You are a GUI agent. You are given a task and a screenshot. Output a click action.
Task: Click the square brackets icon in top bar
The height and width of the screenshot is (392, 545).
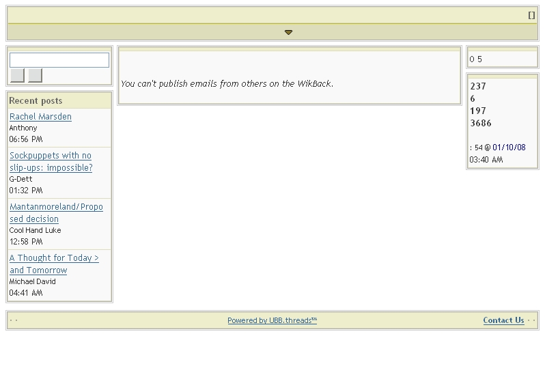531,15
